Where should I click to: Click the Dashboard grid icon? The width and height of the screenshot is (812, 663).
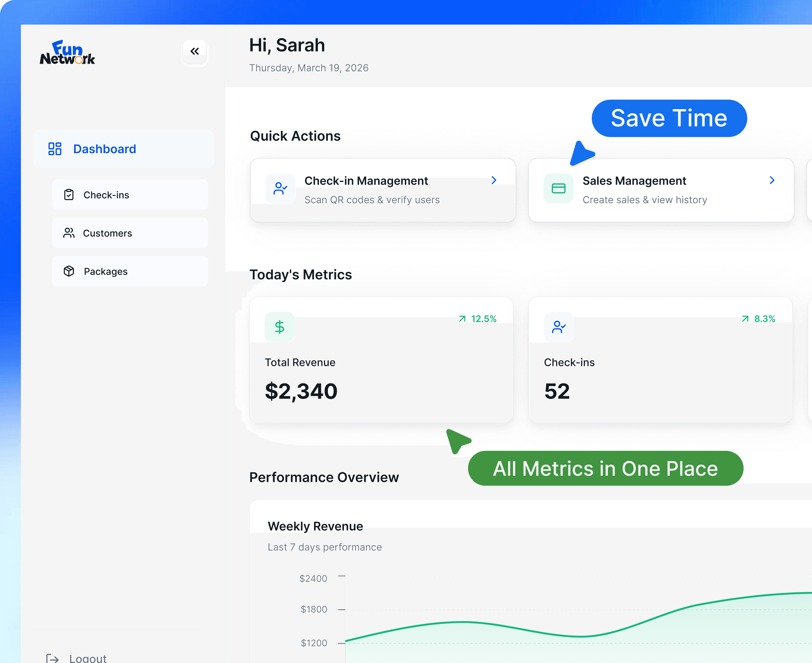tap(55, 149)
